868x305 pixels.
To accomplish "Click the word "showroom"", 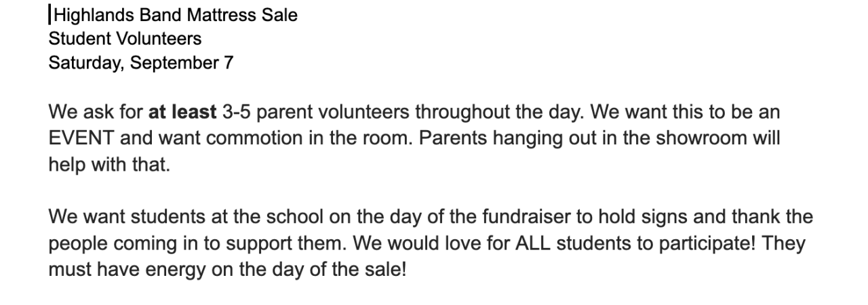I will click(709, 138).
